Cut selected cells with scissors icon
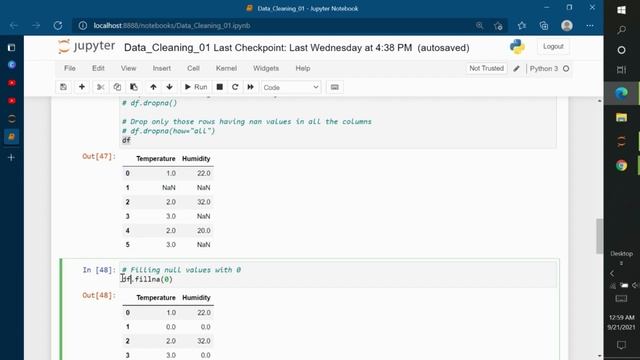The height and width of the screenshot is (360, 640). [100, 87]
